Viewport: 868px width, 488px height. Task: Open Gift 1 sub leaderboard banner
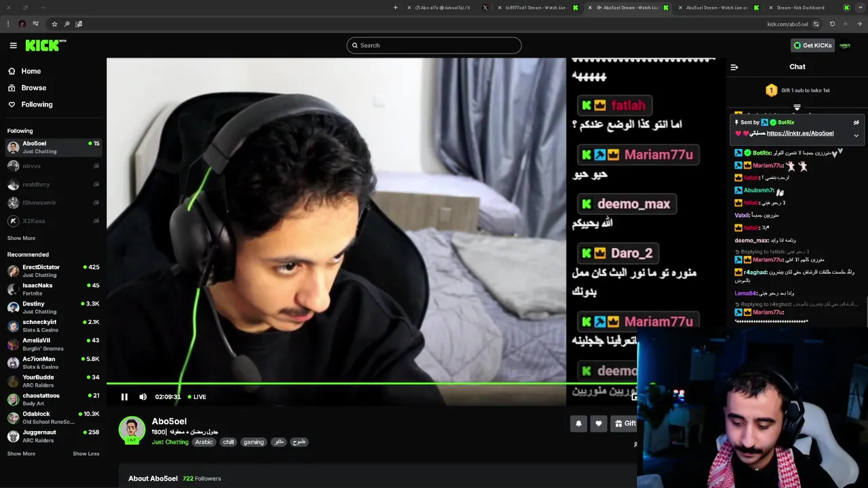[797, 90]
